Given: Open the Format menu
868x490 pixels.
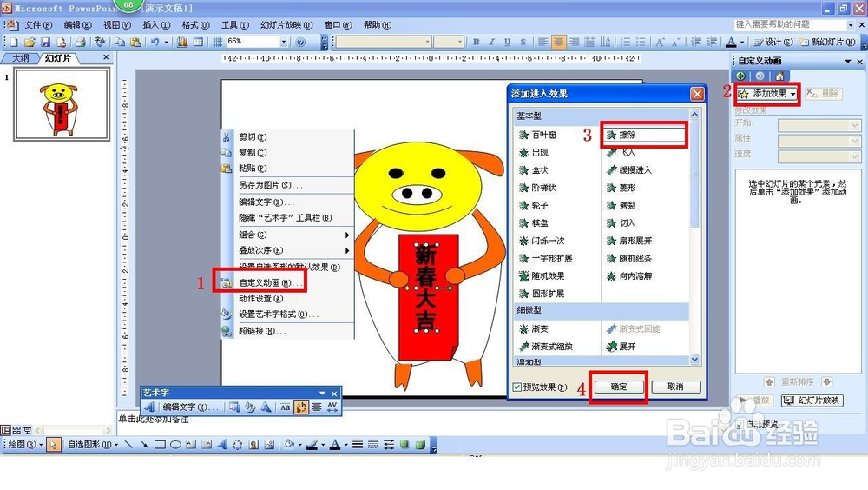Looking at the screenshot, I should (x=196, y=25).
